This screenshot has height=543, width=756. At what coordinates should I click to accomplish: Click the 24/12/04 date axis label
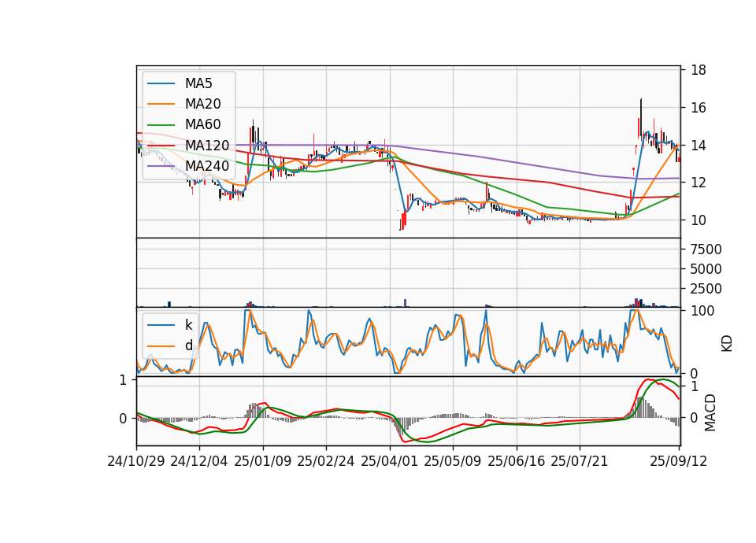tap(199, 461)
